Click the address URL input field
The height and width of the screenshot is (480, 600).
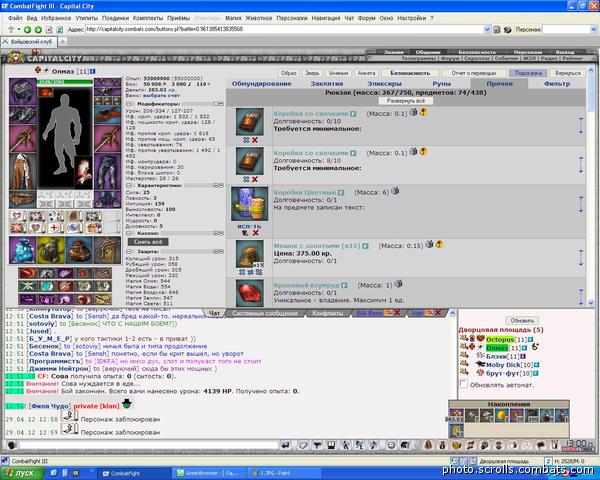coord(284,29)
